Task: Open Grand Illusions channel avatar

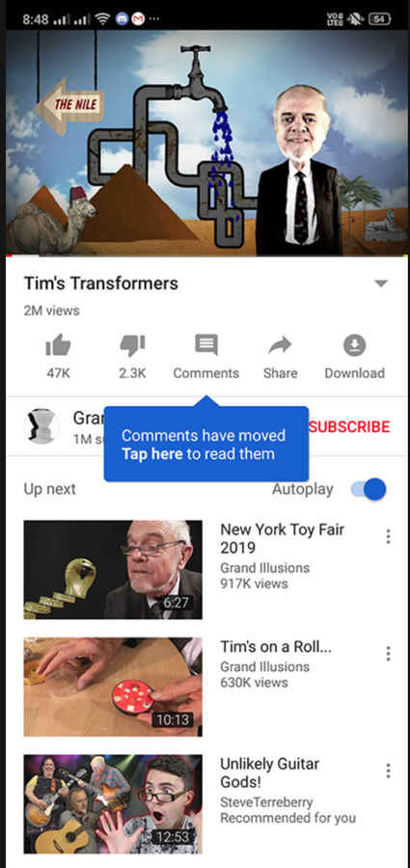Action: point(41,426)
